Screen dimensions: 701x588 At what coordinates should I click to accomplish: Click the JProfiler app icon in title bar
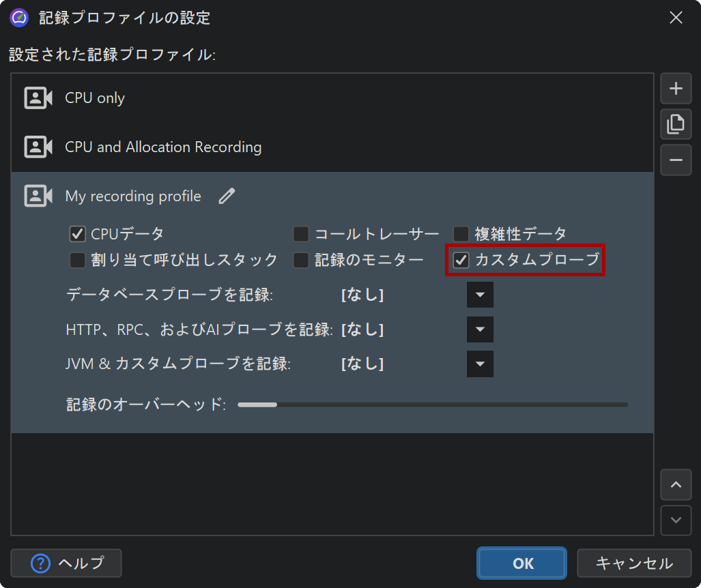point(19,18)
